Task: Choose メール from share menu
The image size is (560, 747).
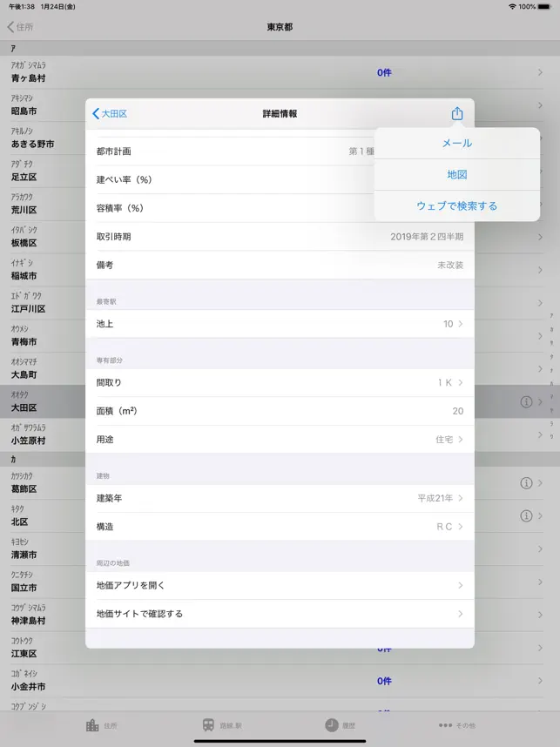Action: pos(456,143)
